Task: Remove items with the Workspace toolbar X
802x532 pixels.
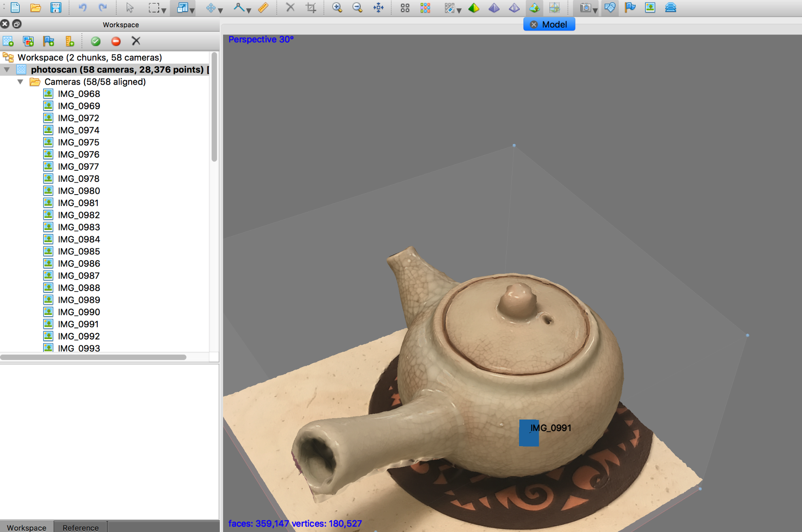Action: 136,41
